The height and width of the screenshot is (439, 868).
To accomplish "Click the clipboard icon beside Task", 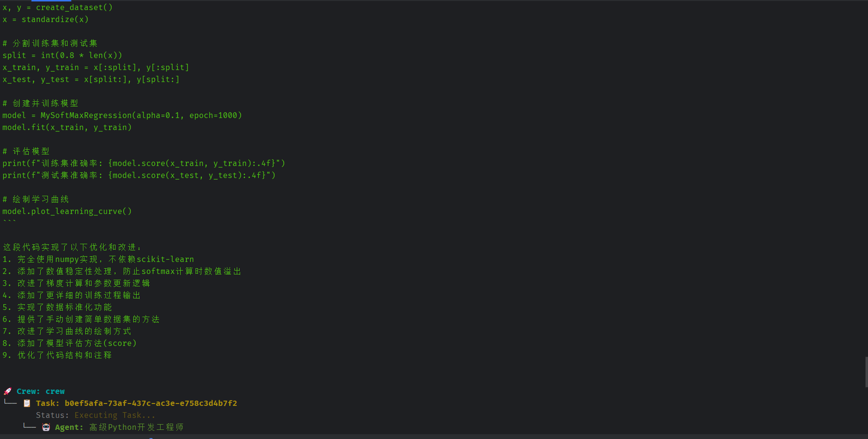I will point(27,403).
